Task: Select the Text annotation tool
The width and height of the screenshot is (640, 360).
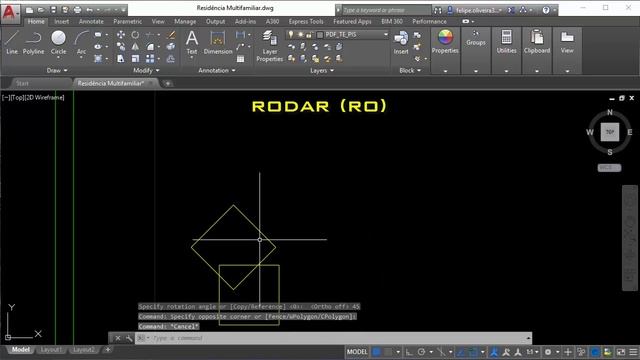Action: coord(191,42)
